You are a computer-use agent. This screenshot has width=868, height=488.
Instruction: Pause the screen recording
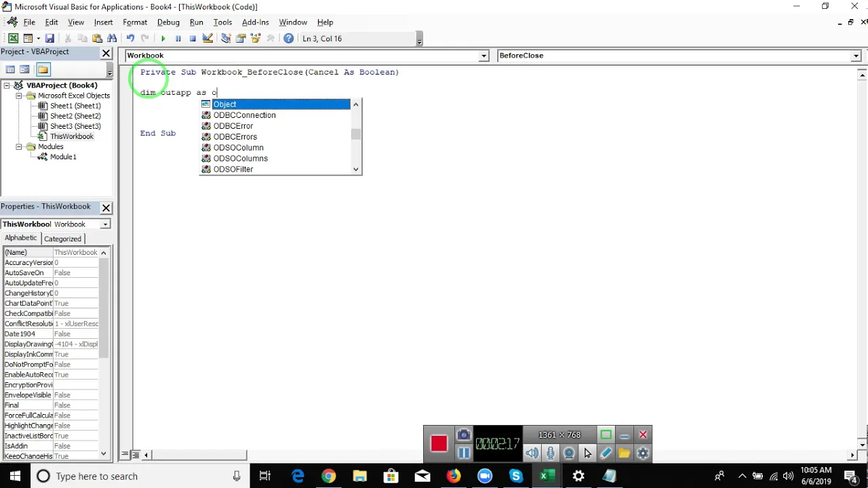[x=463, y=453]
